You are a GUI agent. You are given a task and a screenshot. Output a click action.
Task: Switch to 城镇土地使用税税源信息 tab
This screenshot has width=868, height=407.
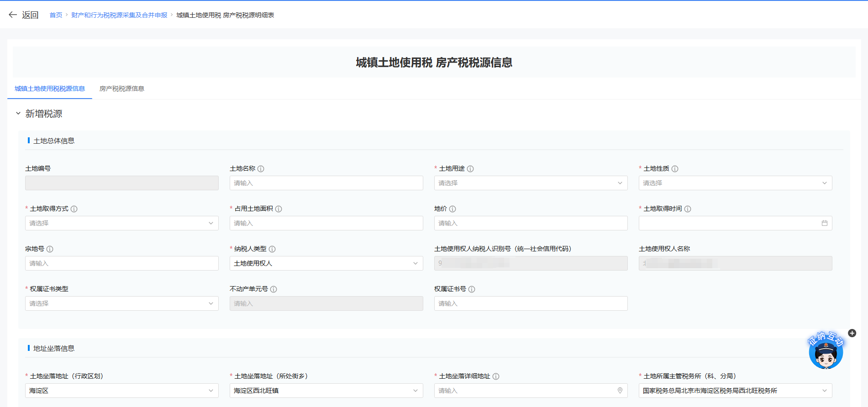50,89
